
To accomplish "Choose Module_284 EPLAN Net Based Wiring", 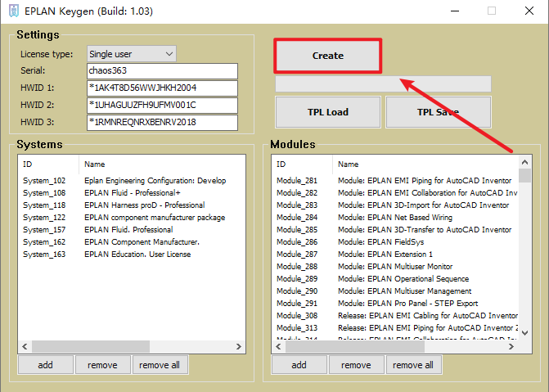I will tap(393, 217).
